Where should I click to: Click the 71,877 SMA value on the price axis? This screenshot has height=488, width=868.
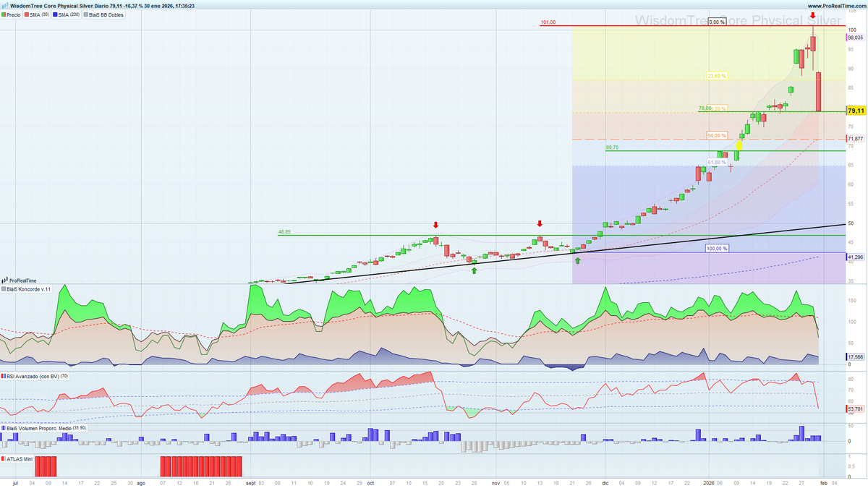coord(855,138)
